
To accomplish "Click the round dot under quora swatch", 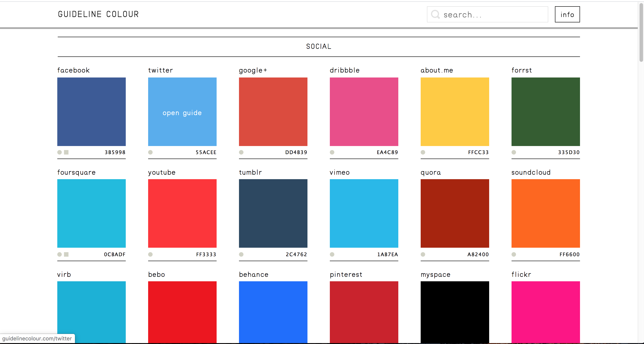I will pos(423,254).
